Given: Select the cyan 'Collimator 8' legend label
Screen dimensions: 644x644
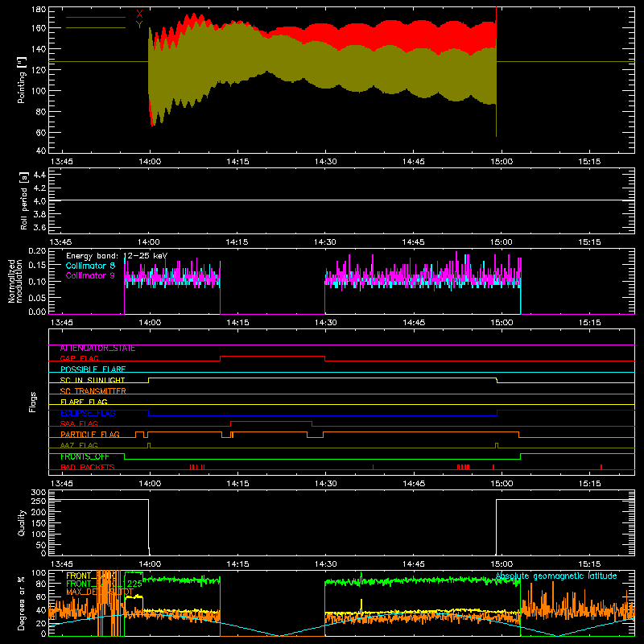Looking at the screenshot, I should 90,266.
